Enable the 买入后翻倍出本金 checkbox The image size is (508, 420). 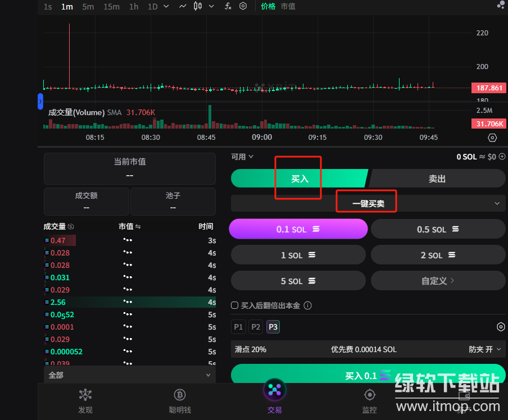(235, 305)
